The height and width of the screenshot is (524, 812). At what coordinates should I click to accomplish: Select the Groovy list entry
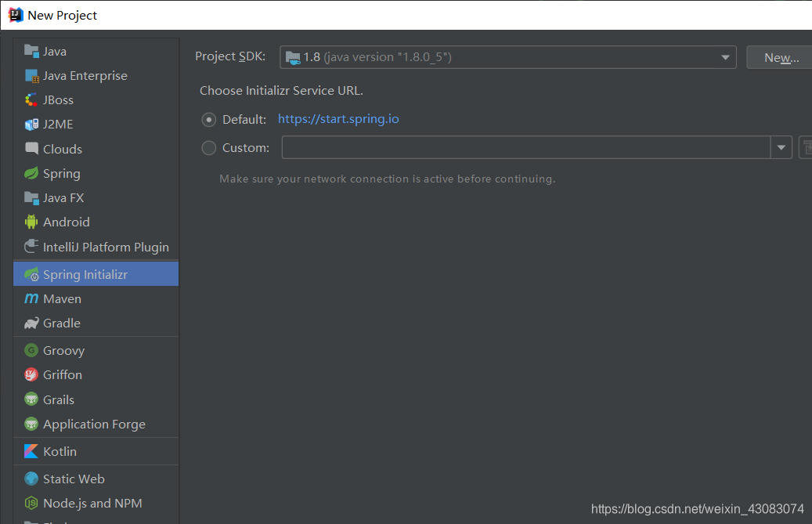(96, 351)
